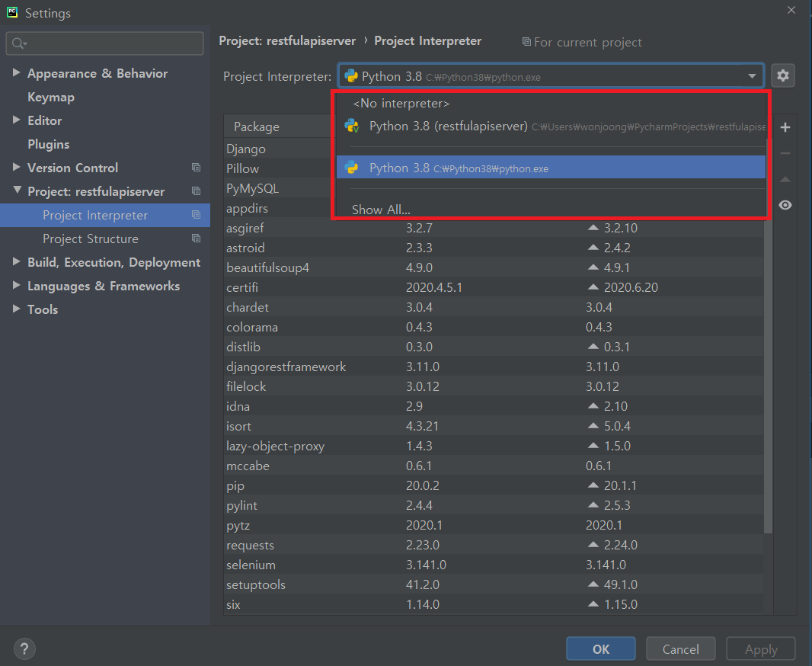The width and height of the screenshot is (812, 666).
Task: Click the search magnifier icon
Action: click(18, 43)
